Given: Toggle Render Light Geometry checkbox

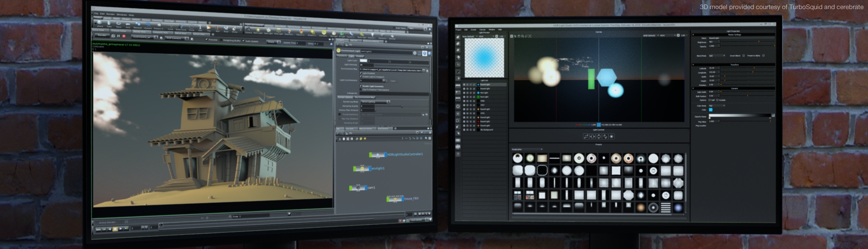Looking at the screenshot, I should click(361, 86).
